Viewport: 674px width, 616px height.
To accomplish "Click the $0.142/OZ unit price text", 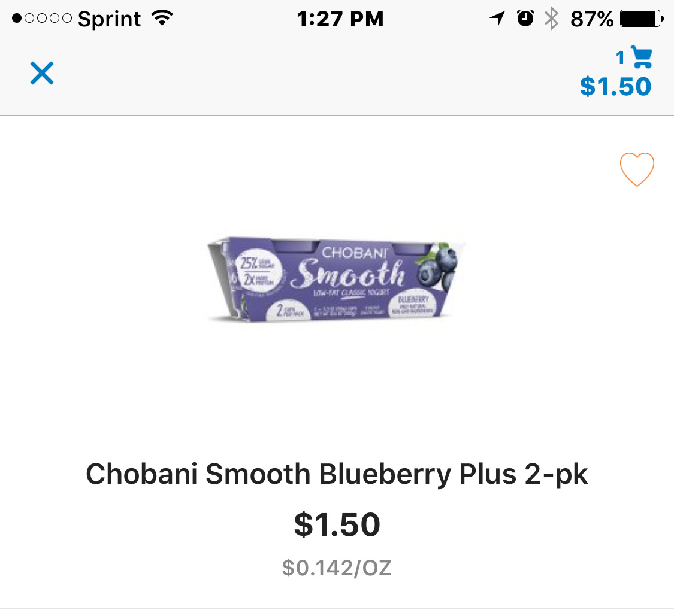I will (337, 568).
